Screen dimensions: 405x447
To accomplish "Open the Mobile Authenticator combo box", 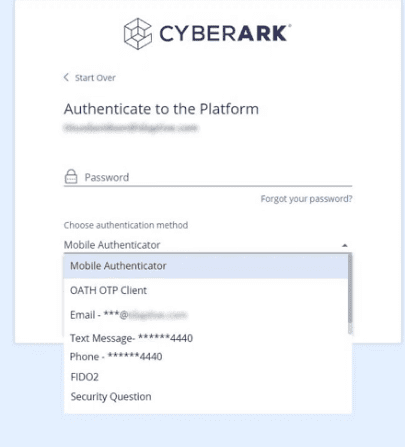I will [x=208, y=245].
